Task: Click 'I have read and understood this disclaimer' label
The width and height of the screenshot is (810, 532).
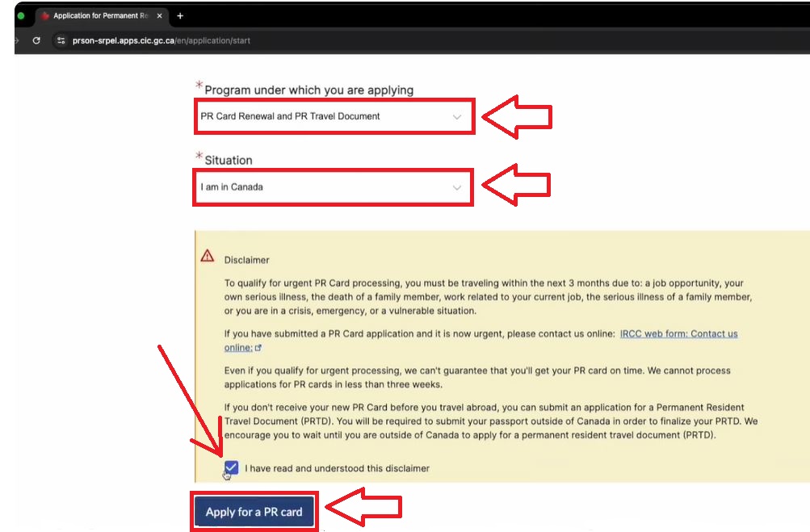Action: 337,468
